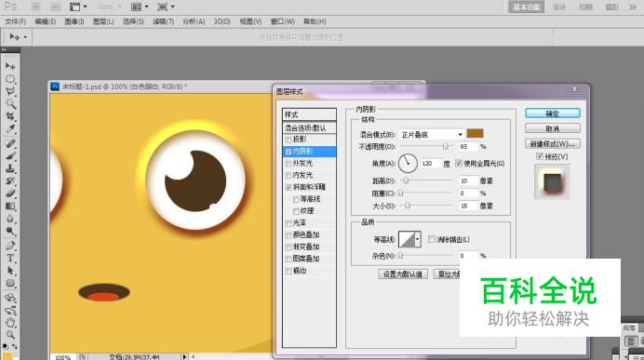The height and width of the screenshot is (360, 644).
Task: Select the Clone Stamp tool
Action: click(10, 168)
